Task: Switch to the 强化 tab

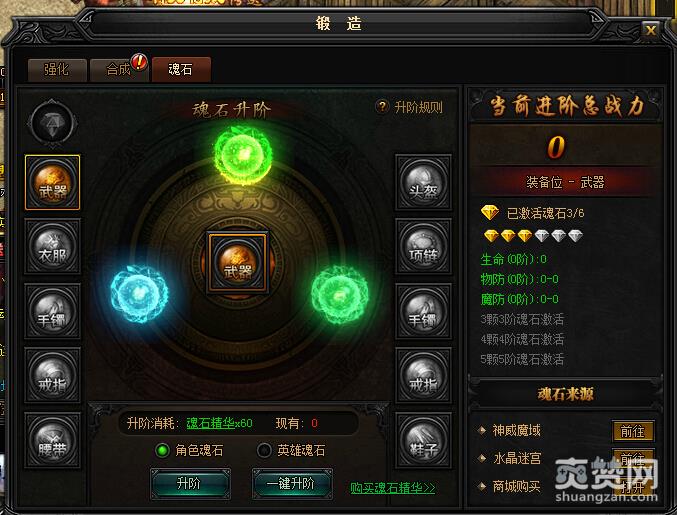Action: pos(57,70)
